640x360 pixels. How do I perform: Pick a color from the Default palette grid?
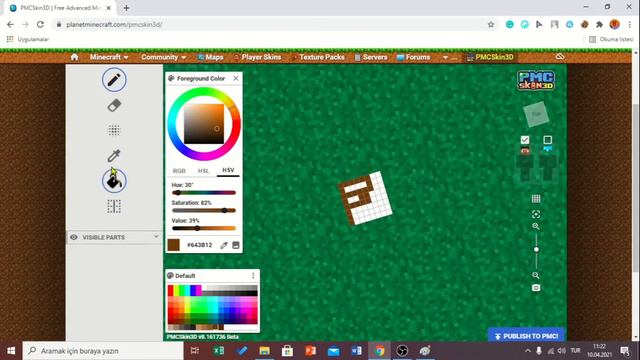coord(212,307)
